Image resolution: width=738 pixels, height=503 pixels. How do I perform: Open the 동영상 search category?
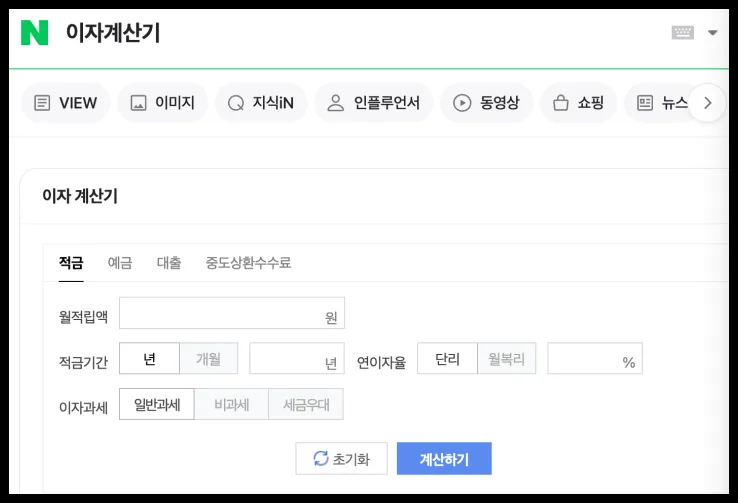click(486, 103)
